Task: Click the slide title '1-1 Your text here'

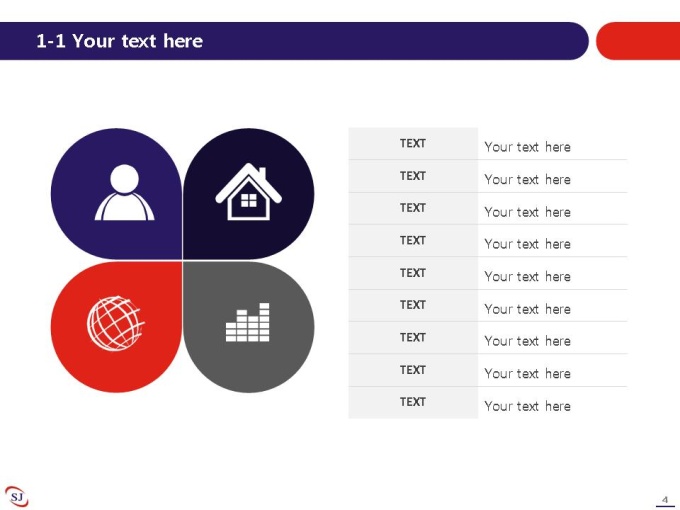Action: (x=119, y=41)
